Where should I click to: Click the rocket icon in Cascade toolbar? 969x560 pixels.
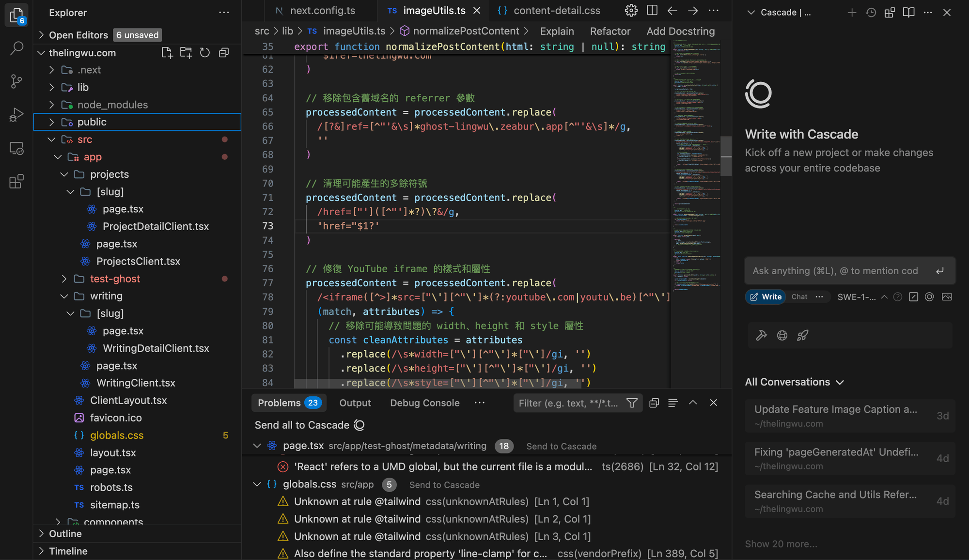(803, 335)
